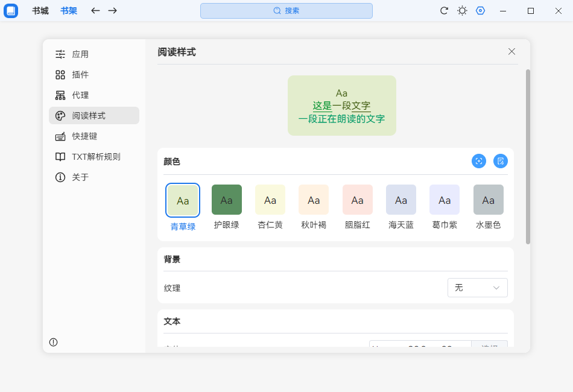
Task: Go back with the left arrow
Action: click(x=95, y=11)
